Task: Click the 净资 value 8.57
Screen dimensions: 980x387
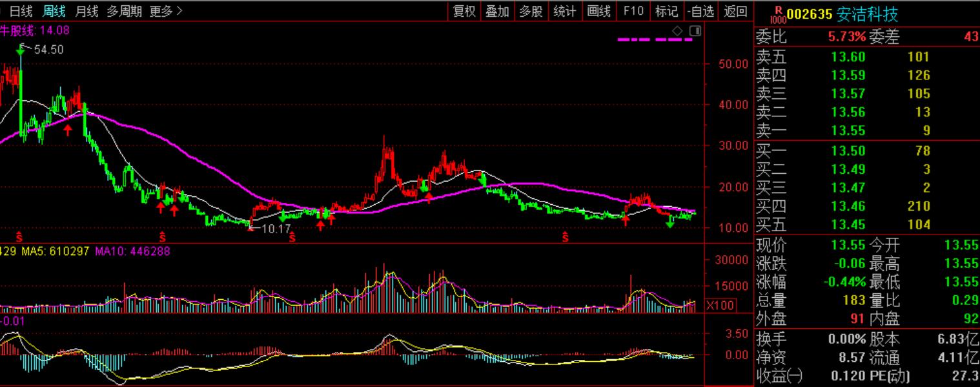Action: [852, 358]
